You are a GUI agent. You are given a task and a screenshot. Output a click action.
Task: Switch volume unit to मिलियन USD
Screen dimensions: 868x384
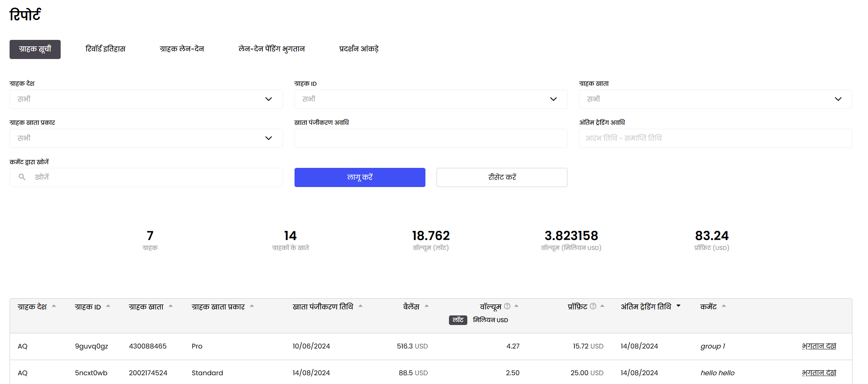490,320
